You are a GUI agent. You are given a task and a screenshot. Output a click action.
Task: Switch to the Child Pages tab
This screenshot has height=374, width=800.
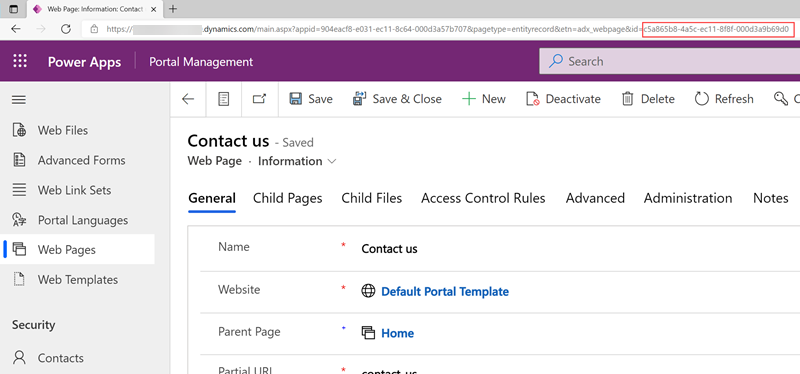pyautogui.click(x=288, y=198)
